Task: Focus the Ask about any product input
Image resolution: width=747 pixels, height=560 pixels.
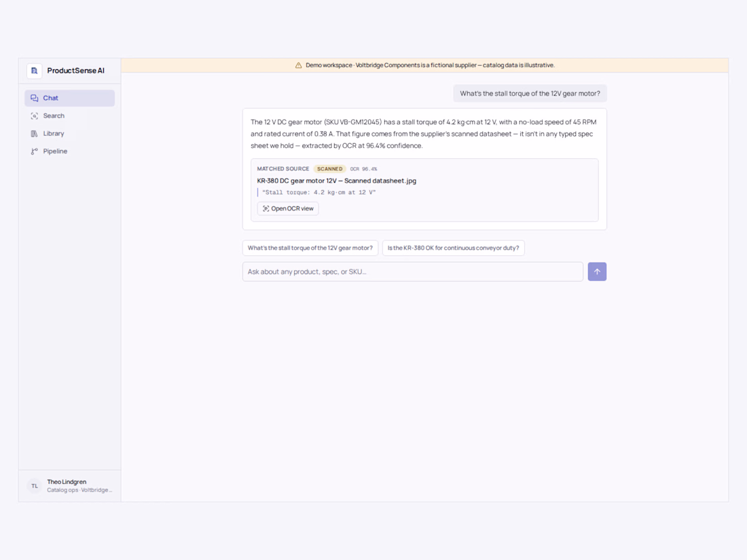Action: (413, 272)
